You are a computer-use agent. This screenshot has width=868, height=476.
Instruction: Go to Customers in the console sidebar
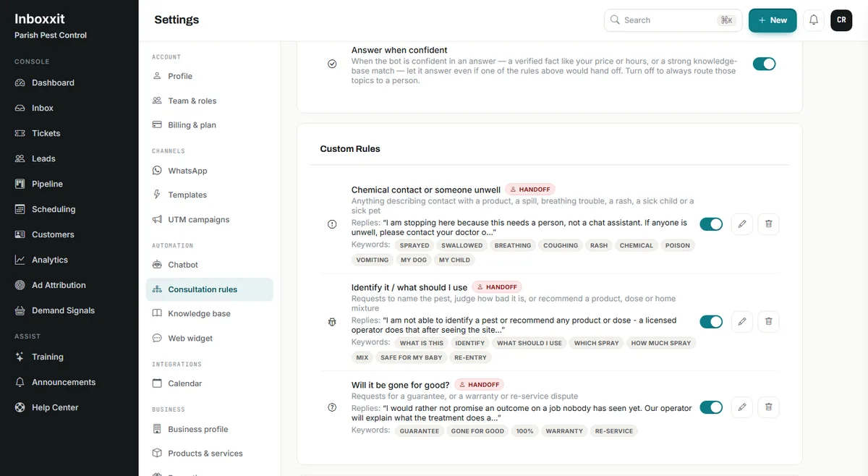coord(69,234)
